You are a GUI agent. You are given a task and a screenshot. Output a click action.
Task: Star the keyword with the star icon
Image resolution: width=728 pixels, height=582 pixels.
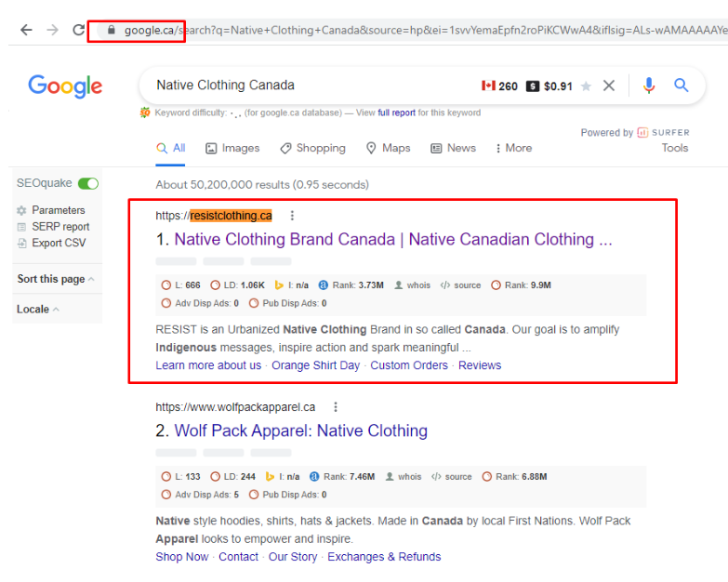click(586, 86)
